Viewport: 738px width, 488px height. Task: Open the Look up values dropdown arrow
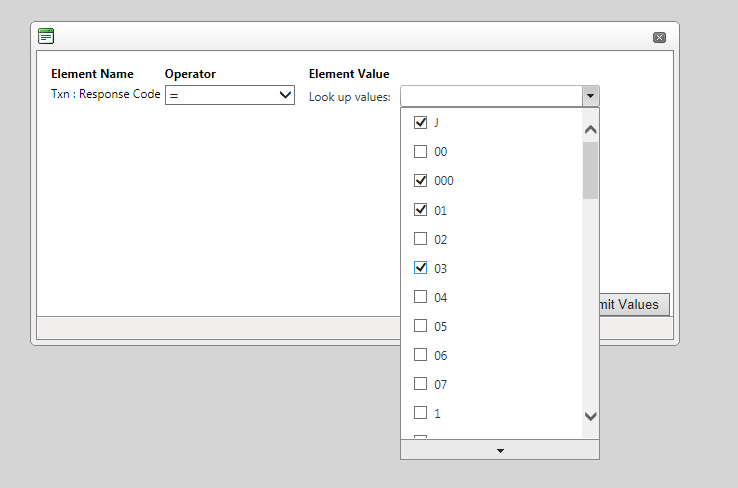(x=590, y=96)
